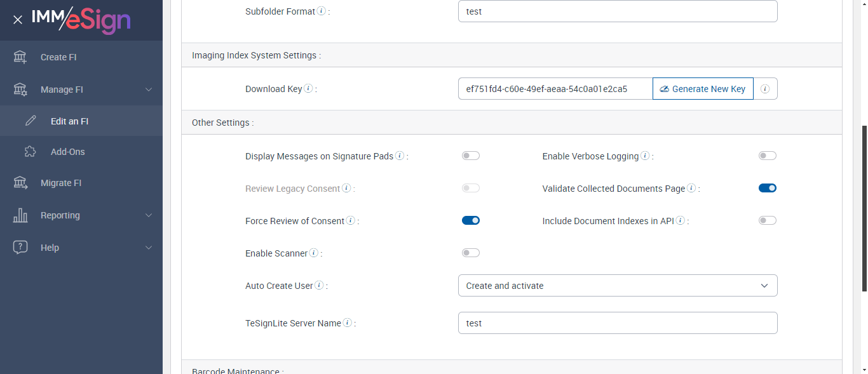
Task: Click the Help question mark icon
Action: [x=20, y=248]
